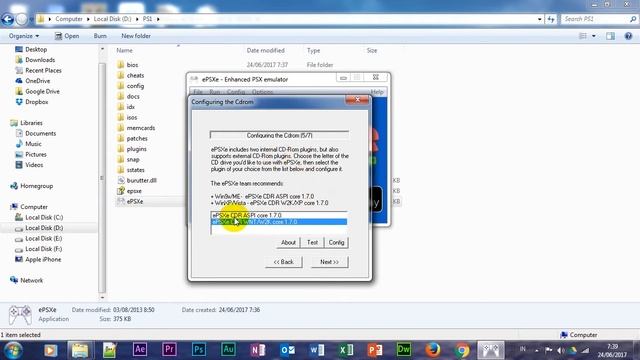Click the Config plugin button

(x=336, y=242)
